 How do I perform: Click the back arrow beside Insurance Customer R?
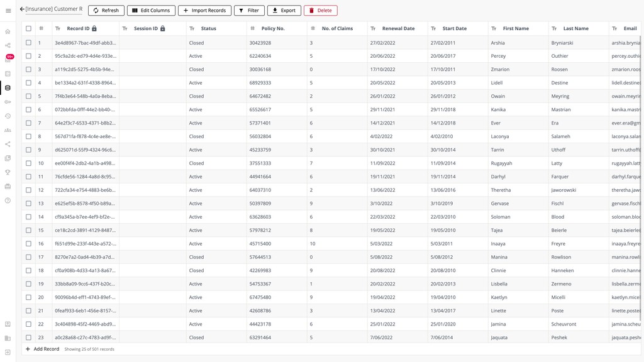click(21, 9)
